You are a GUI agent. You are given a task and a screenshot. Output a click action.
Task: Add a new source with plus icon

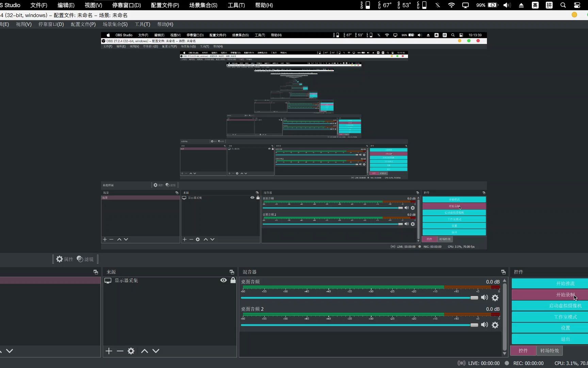point(109,351)
